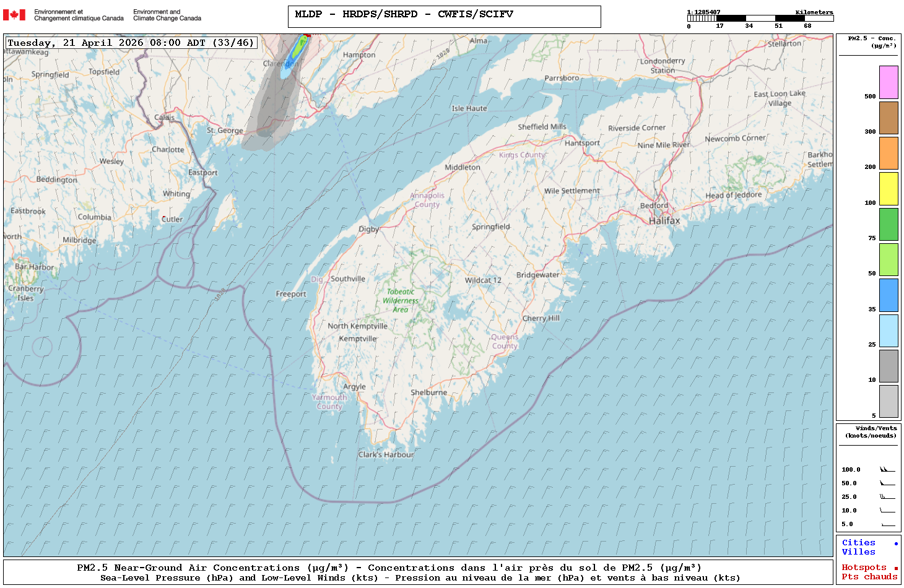Click the 5.0 knots wind barb symbol
The width and height of the screenshot is (904, 588).
tap(887, 525)
